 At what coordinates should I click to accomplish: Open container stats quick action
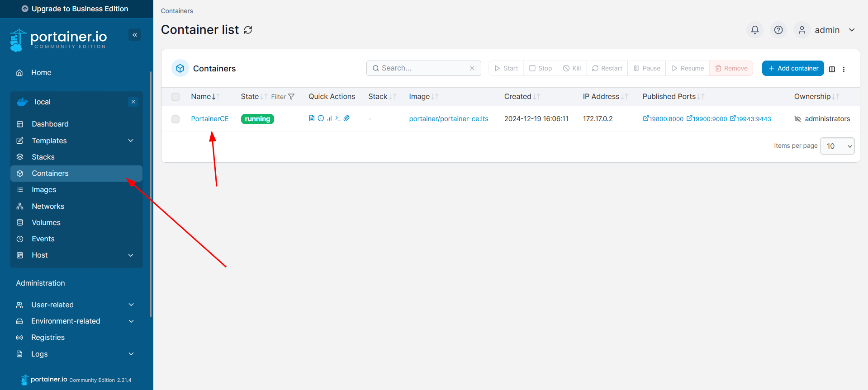329,118
